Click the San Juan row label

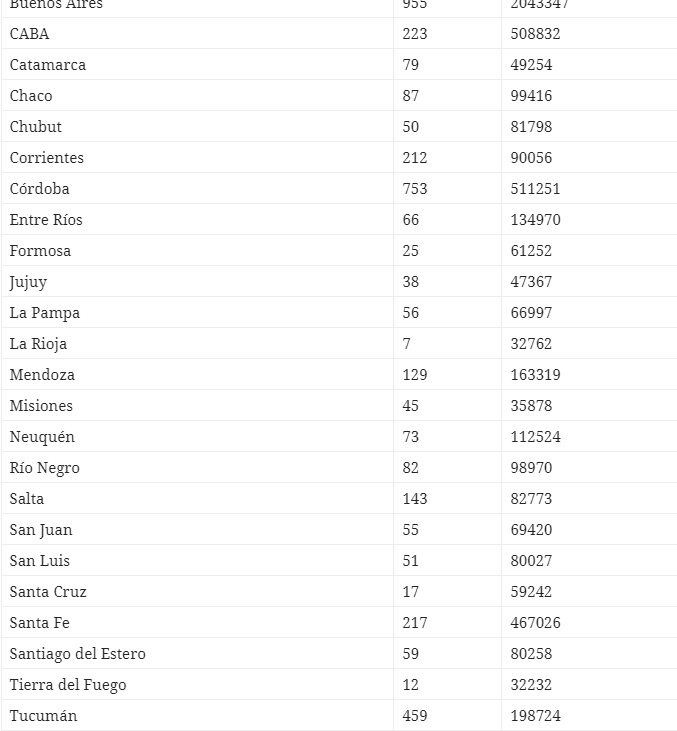[41, 530]
